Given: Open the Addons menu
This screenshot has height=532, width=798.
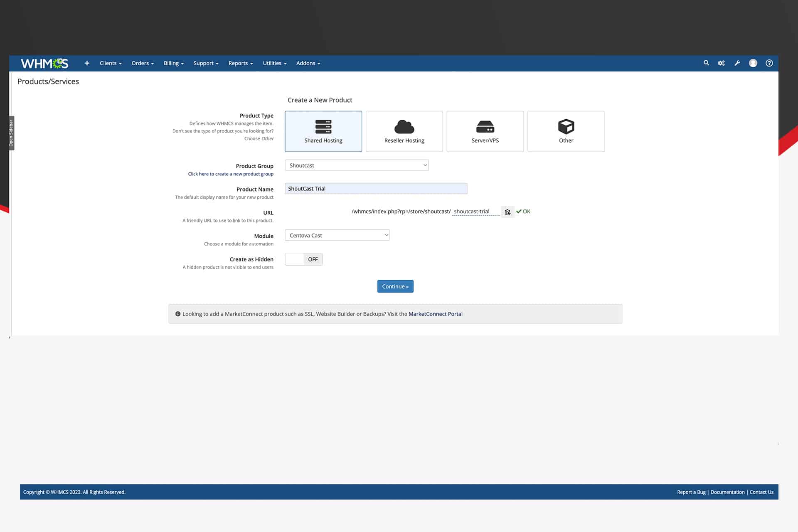Looking at the screenshot, I should (308, 63).
